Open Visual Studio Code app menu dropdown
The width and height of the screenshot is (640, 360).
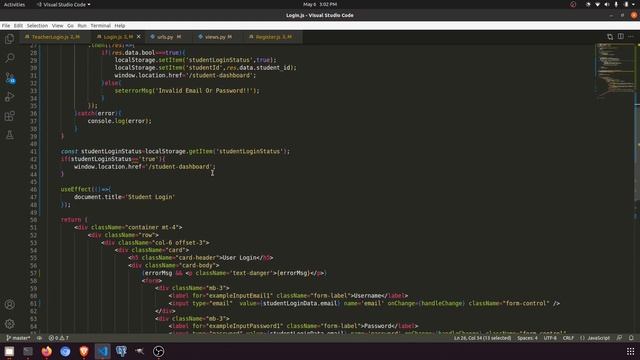[64, 4]
